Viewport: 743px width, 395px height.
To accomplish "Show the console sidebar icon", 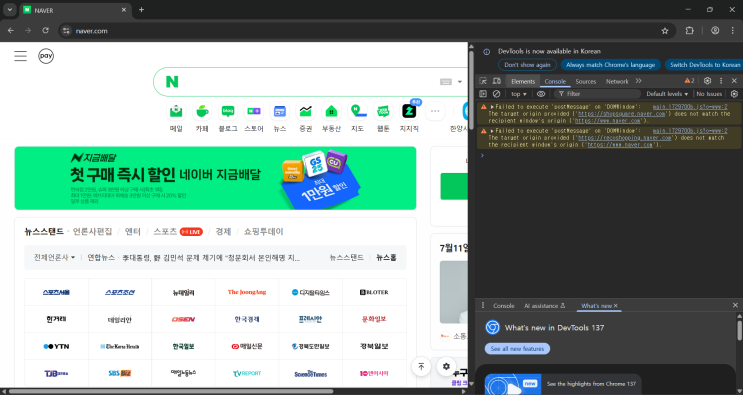I will 483,94.
